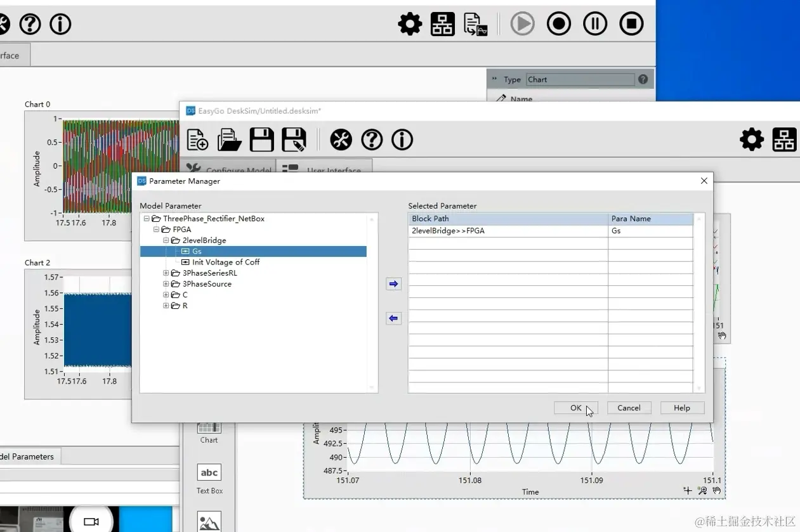
Task: Click the Selected Parameter table vertical scrollbar
Action: pos(699,303)
